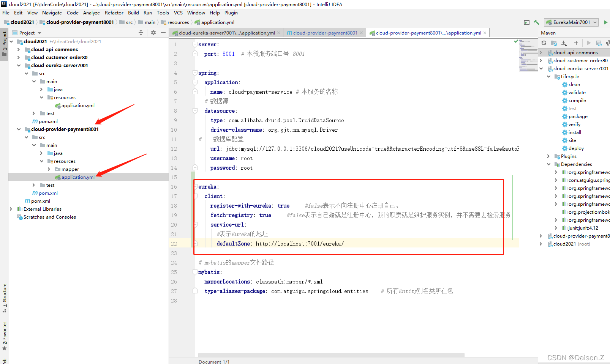Click the fold marker at line 16
The width and height of the screenshot is (610, 364).
(x=195, y=187)
